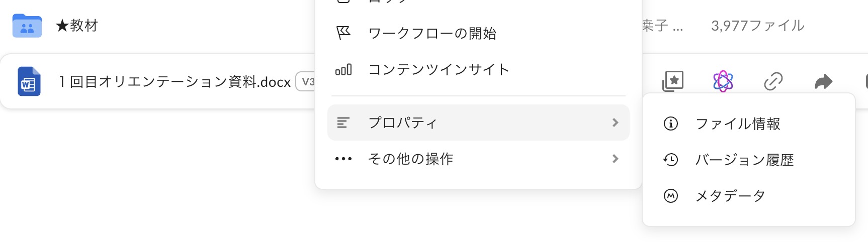Select ワークフローの開始 menu item
868x242 pixels.
point(432,33)
